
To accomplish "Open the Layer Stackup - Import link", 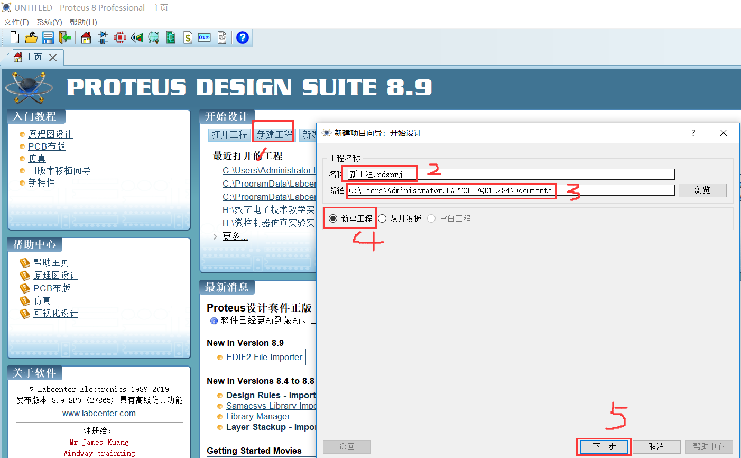I will coord(271,427).
